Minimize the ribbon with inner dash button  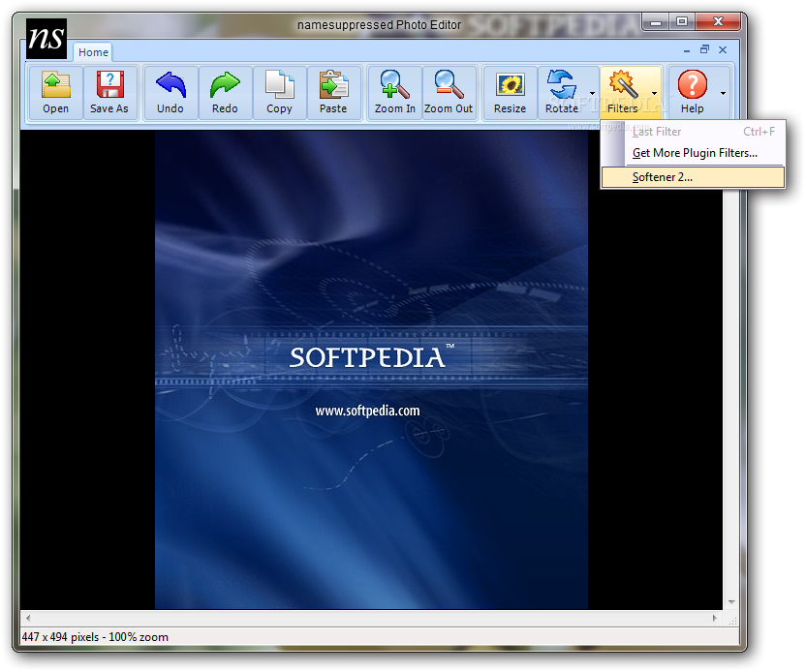[687, 50]
